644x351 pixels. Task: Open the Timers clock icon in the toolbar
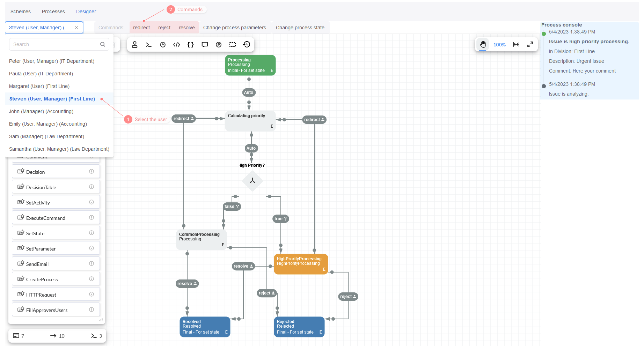[163, 45]
